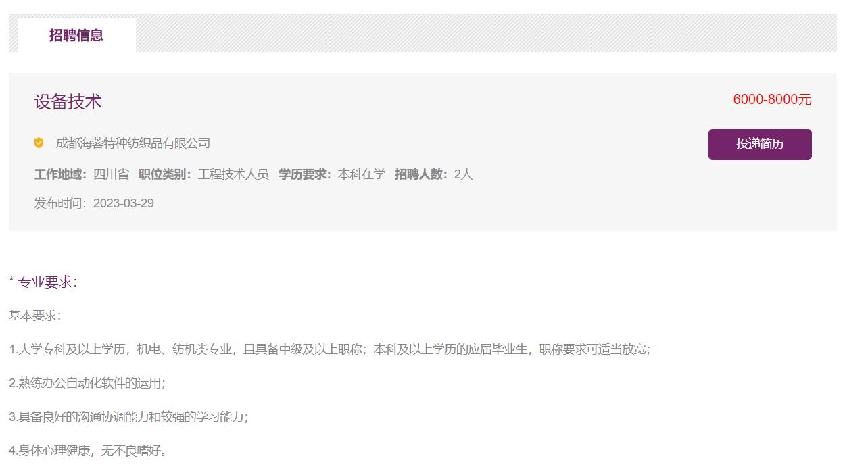Click the 招聘人数 label

421,174
